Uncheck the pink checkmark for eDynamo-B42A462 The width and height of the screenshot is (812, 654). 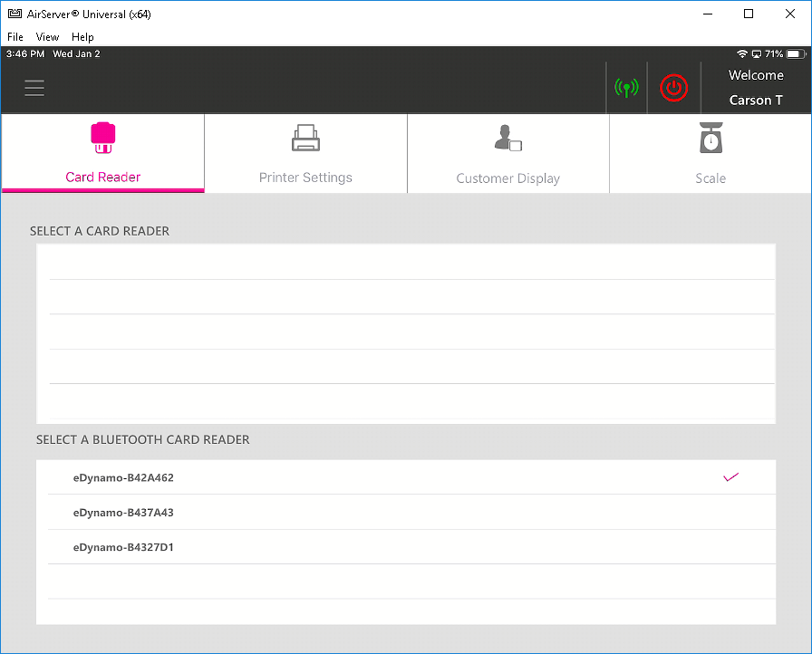click(x=731, y=477)
